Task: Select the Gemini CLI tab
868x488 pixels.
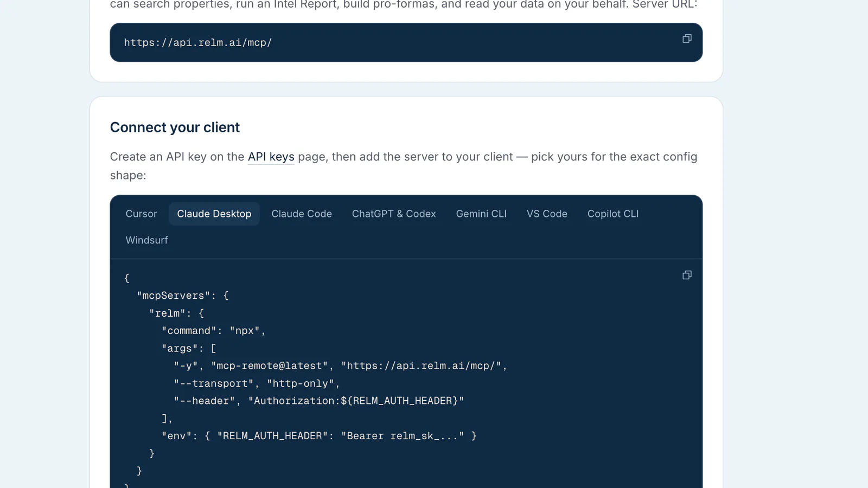Action: pyautogui.click(x=481, y=214)
